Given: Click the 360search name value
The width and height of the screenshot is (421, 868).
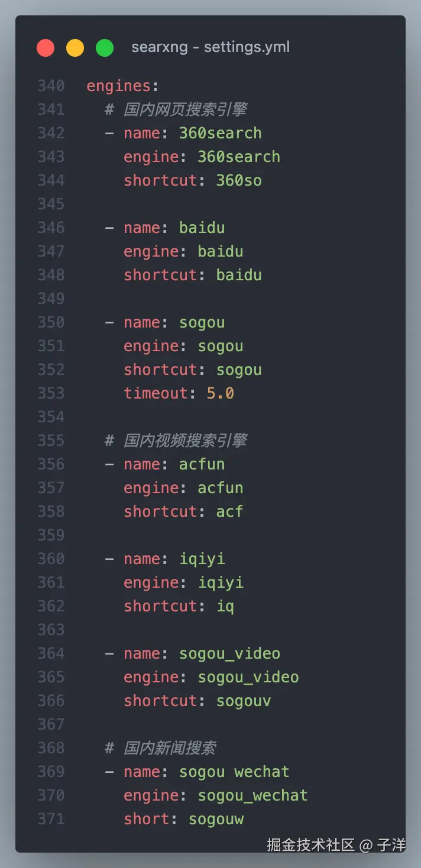Looking at the screenshot, I should (220, 133).
